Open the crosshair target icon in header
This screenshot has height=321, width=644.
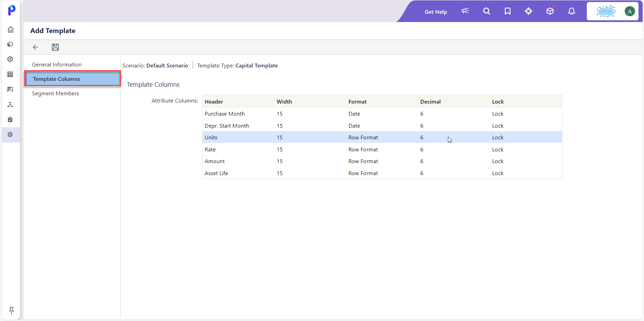[x=529, y=11]
